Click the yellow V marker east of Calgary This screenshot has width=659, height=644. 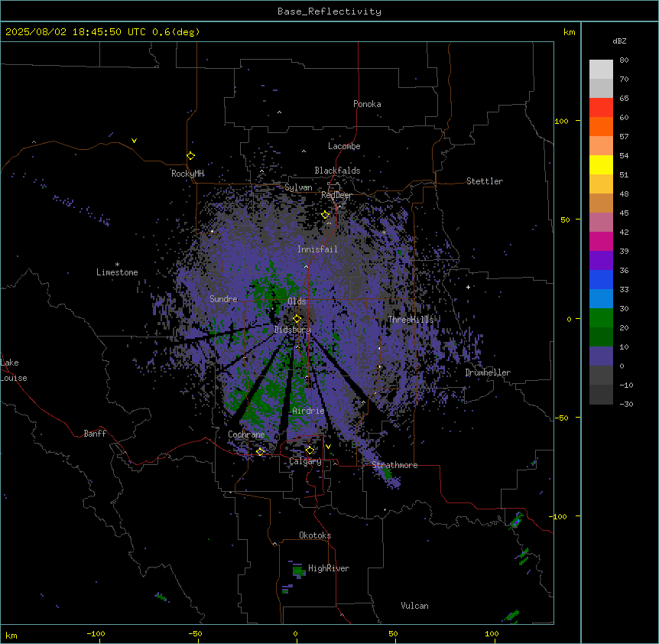[x=328, y=447]
